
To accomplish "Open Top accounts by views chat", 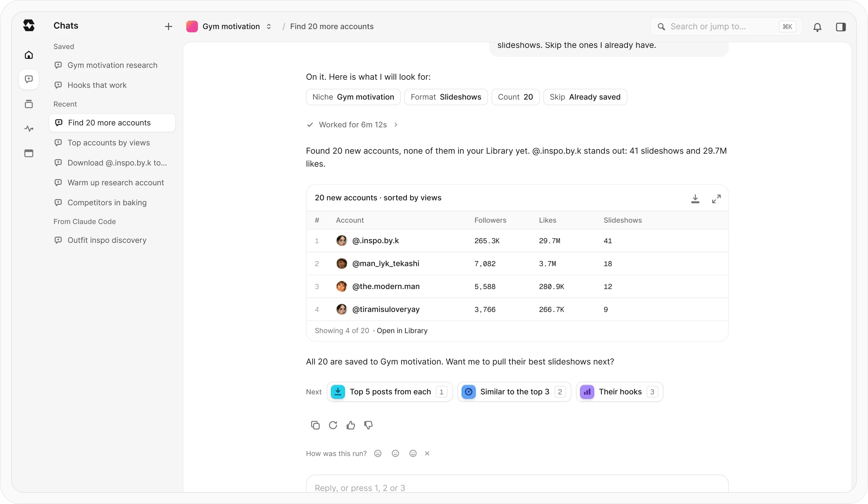I will click(x=112, y=143).
